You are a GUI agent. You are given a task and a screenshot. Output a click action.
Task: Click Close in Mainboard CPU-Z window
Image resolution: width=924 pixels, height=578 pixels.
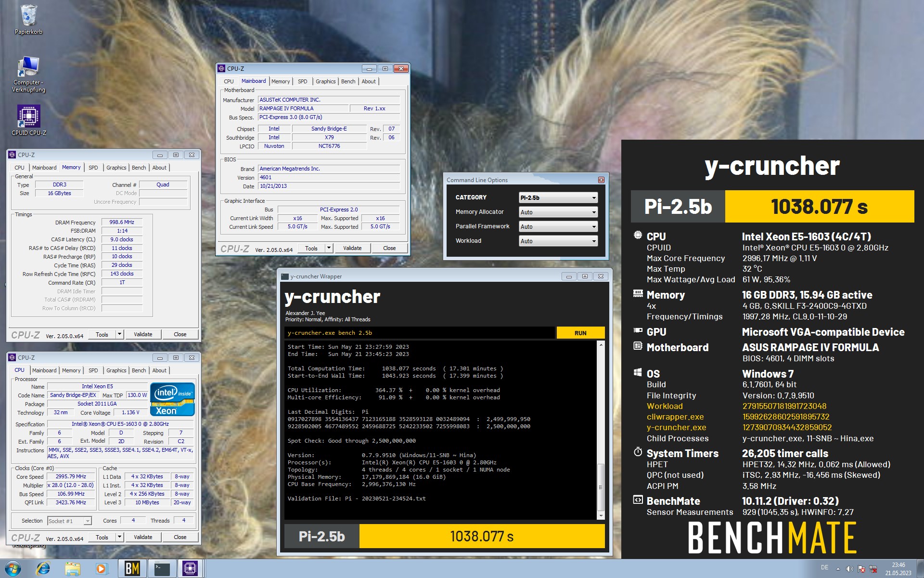[389, 248]
